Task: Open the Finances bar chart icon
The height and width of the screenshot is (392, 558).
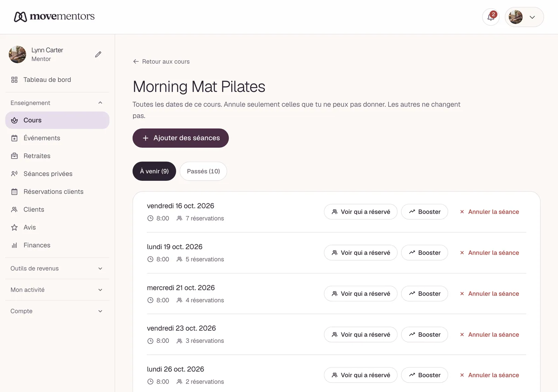Action: (14, 245)
